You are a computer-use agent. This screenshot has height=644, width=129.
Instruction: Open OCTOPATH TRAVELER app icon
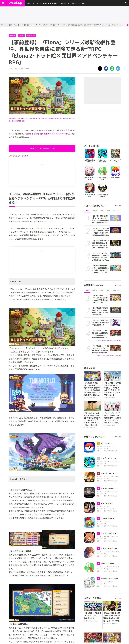click(x=89, y=492)
